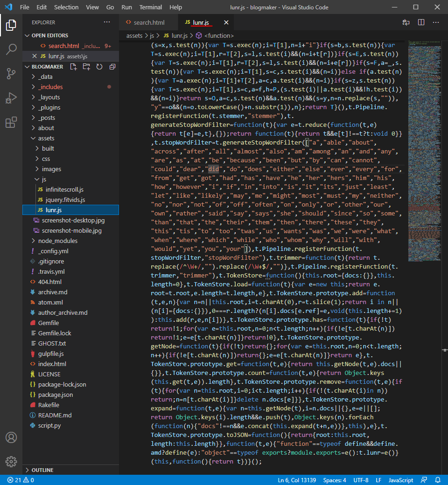
Task: Open script.py file
Action: pyautogui.click(x=70, y=425)
